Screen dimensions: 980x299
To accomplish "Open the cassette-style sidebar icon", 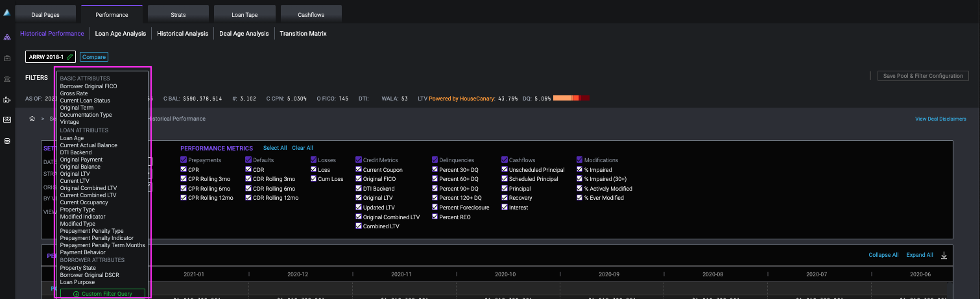I will (x=7, y=120).
